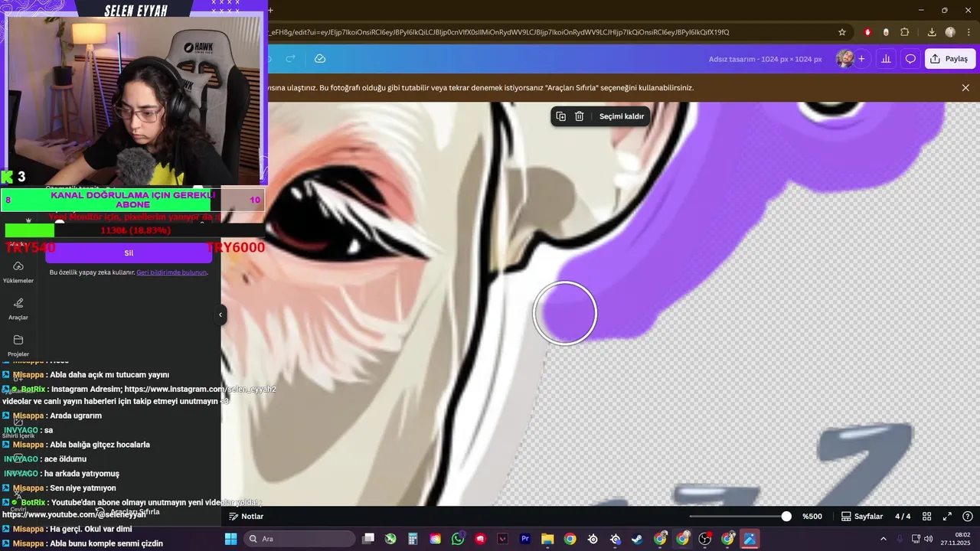Click the duplicate selection icon

pyautogui.click(x=560, y=116)
